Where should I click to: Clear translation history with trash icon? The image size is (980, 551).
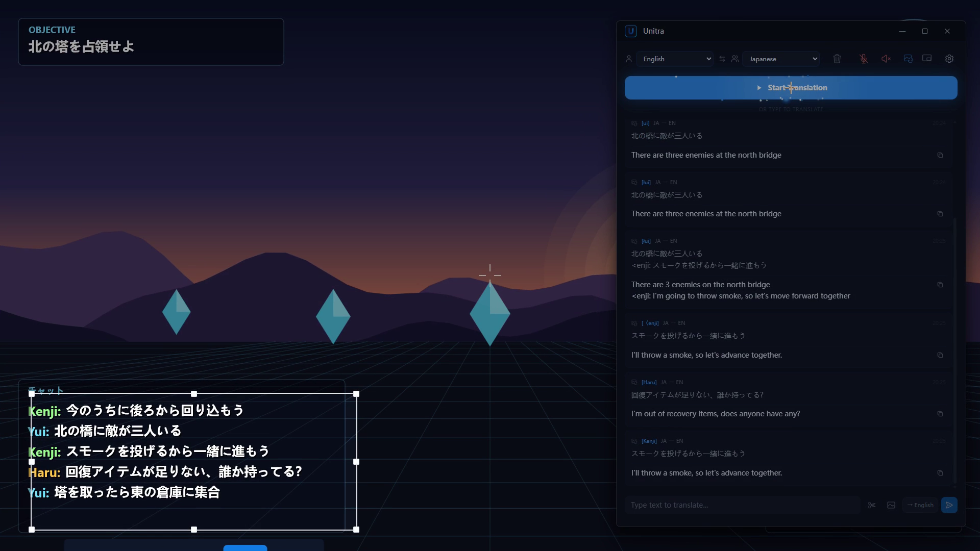[x=837, y=59]
